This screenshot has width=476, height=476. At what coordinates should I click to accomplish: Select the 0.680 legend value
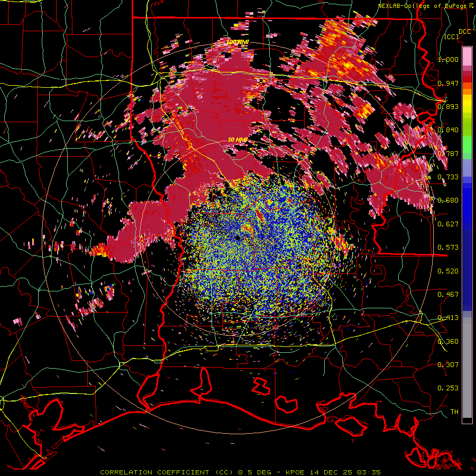(448, 200)
